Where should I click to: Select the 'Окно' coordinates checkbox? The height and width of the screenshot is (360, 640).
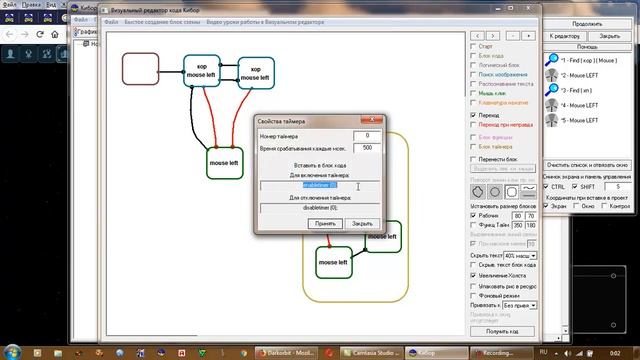576,206
